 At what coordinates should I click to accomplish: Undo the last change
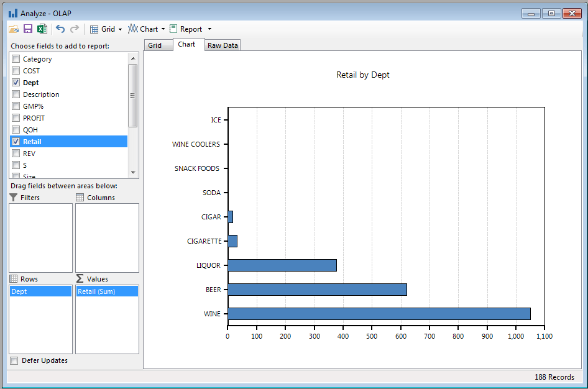59,29
